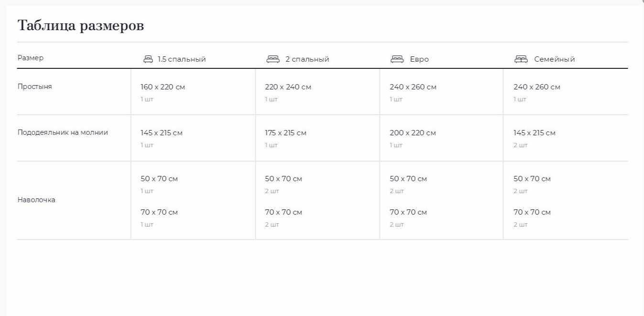Image resolution: width=644 pixels, height=316 pixels.
Task: Click the 2 шт quantity under Семейный duvet cover
Action: [x=521, y=145]
